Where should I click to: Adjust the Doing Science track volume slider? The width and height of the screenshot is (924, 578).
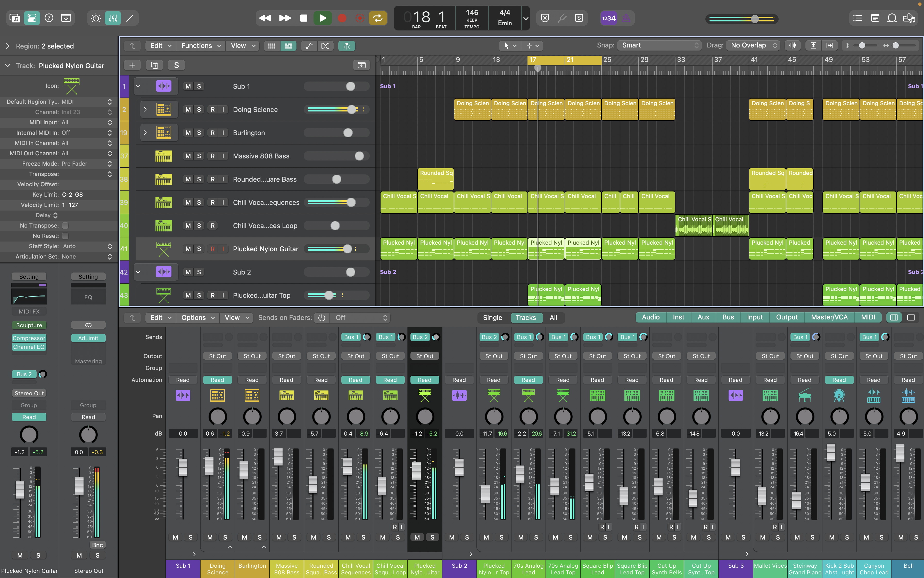click(x=336, y=110)
